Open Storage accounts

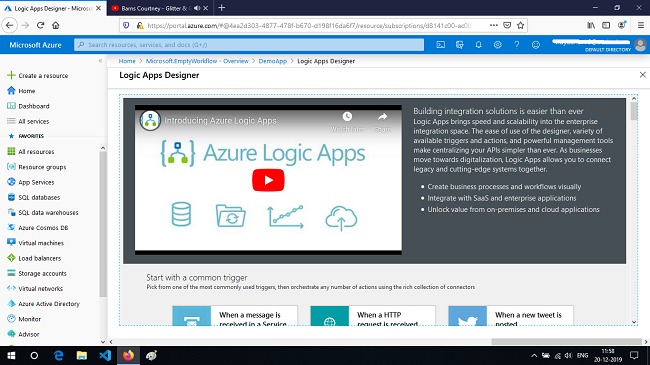click(x=37, y=273)
